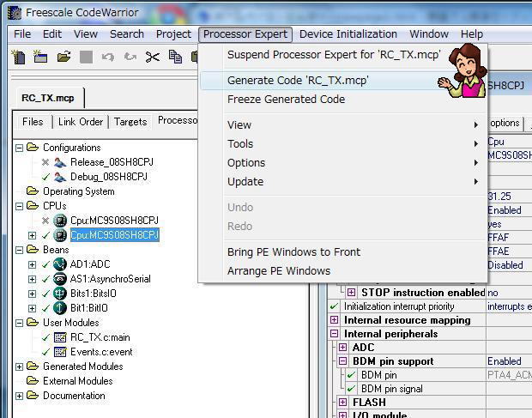This screenshot has height=418, width=532.
Task: Switch to the Link Order tab
Action: [x=81, y=122]
